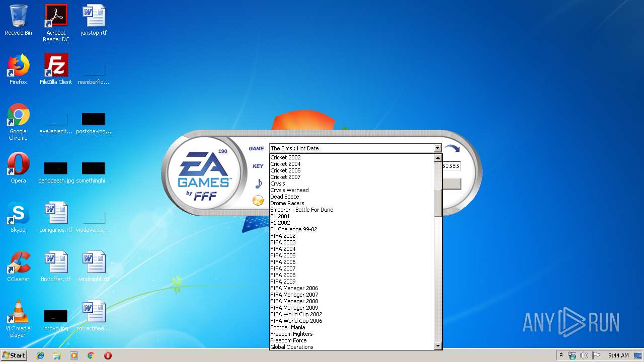The height and width of the screenshot is (362, 644).
Task: Select Cricket 2004 from list
Action: coord(285,164)
